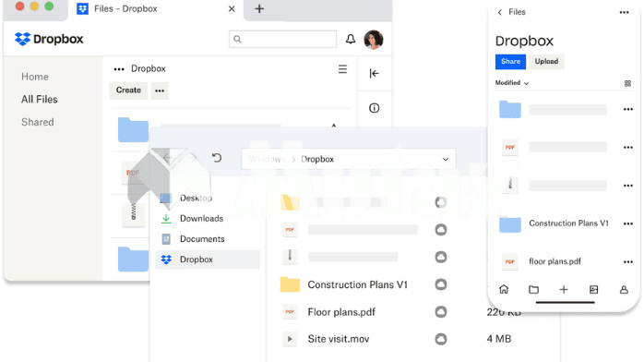The image size is (644, 362).
Task: Open options for floor plans.pdf in mobile
Action: click(x=628, y=262)
